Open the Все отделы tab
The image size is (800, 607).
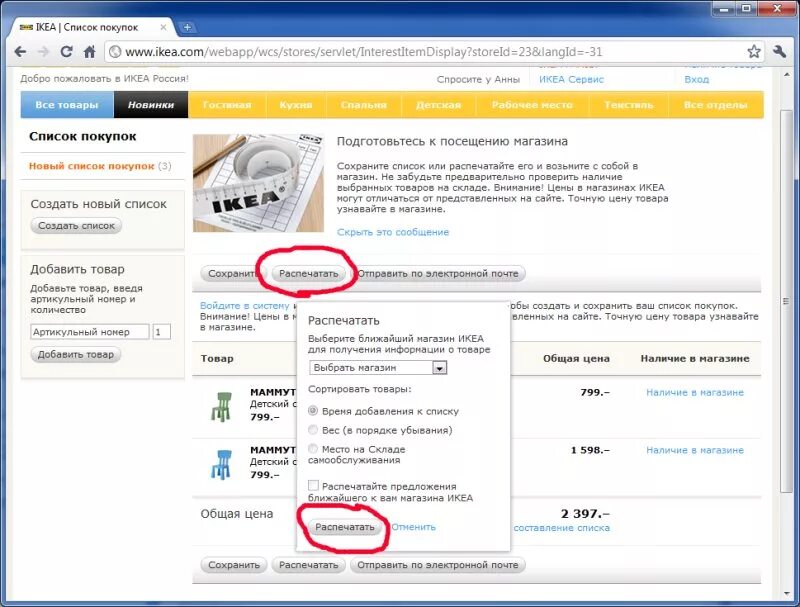[x=716, y=105]
